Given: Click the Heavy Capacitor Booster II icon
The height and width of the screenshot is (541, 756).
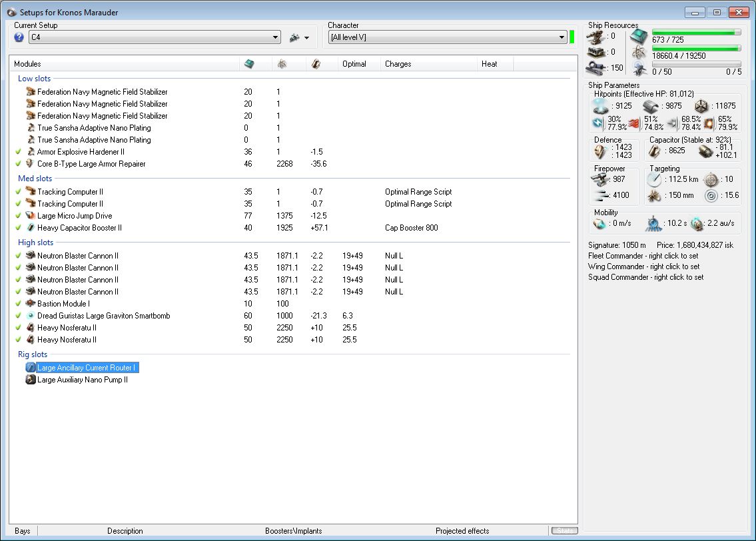Looking at the screenshot, I should (31, 228).
